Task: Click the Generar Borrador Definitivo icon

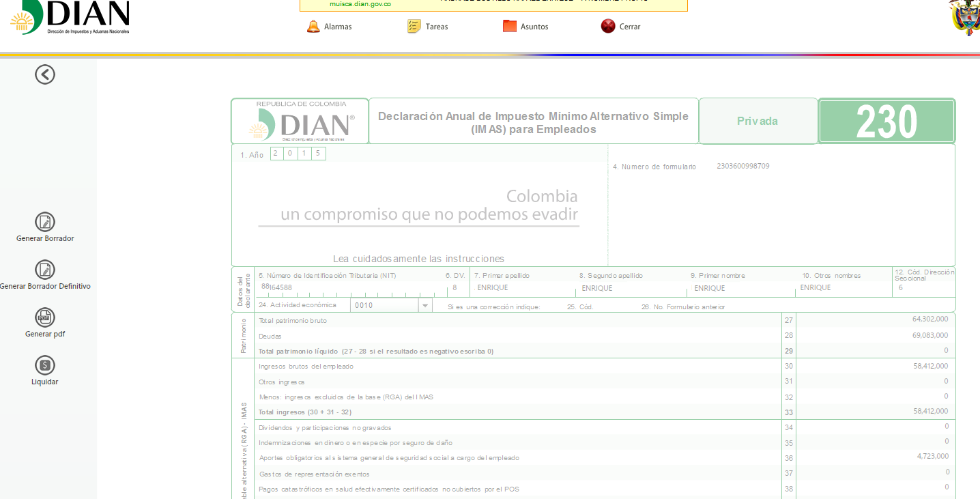Action: [45, 270]
